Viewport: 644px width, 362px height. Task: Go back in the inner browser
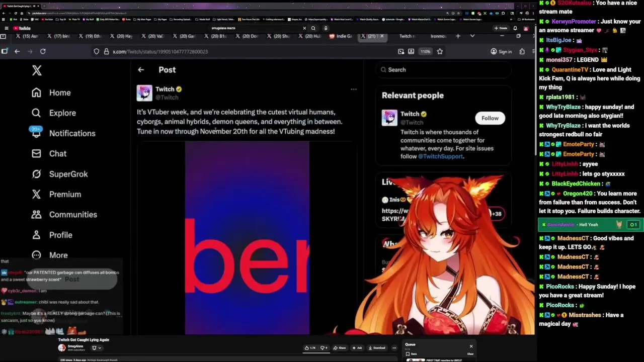click(x=17, y=51)
